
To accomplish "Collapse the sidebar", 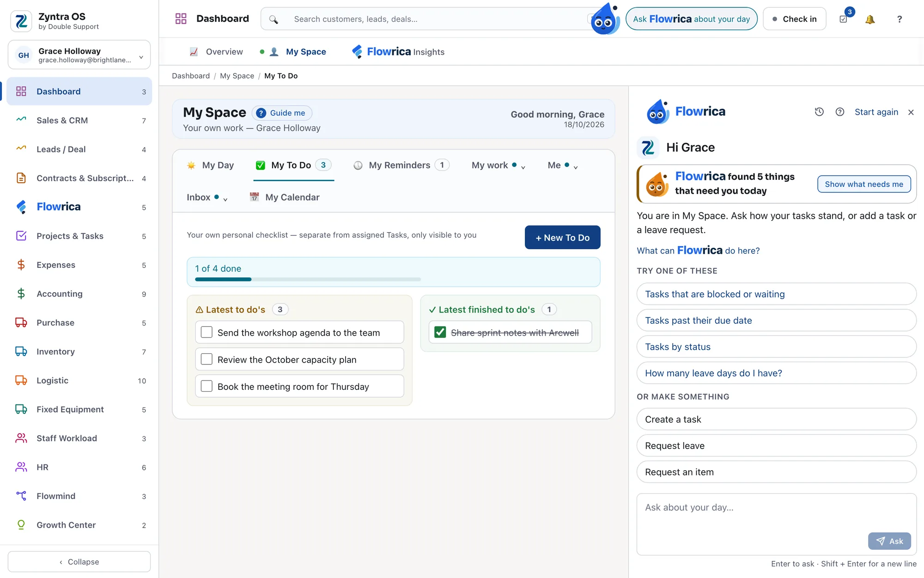I will 79,561.
